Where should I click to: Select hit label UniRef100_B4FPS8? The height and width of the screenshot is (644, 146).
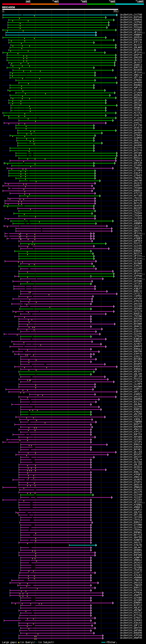coord(131,201)
